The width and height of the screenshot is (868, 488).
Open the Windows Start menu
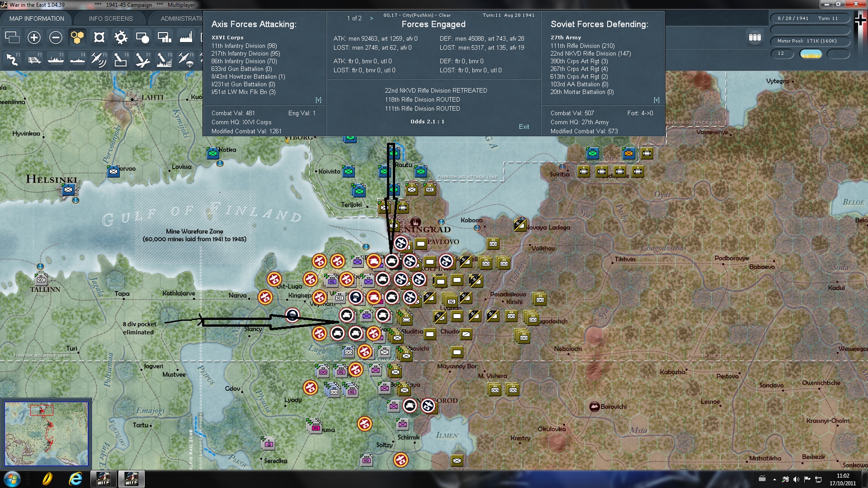tap(12, 479)
